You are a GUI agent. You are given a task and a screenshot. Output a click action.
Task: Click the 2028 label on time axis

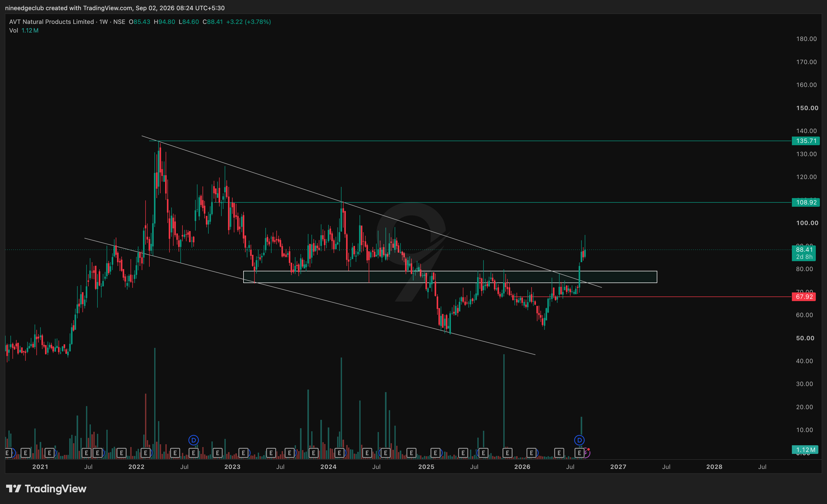pyautogui.click(x=714, y=467)
